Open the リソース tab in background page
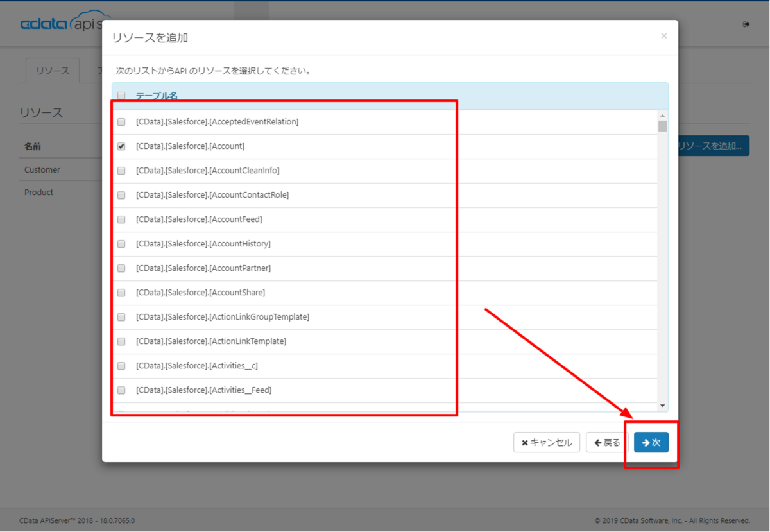The width and height of the screenshot is (770, 532). (x=53, y=71)
